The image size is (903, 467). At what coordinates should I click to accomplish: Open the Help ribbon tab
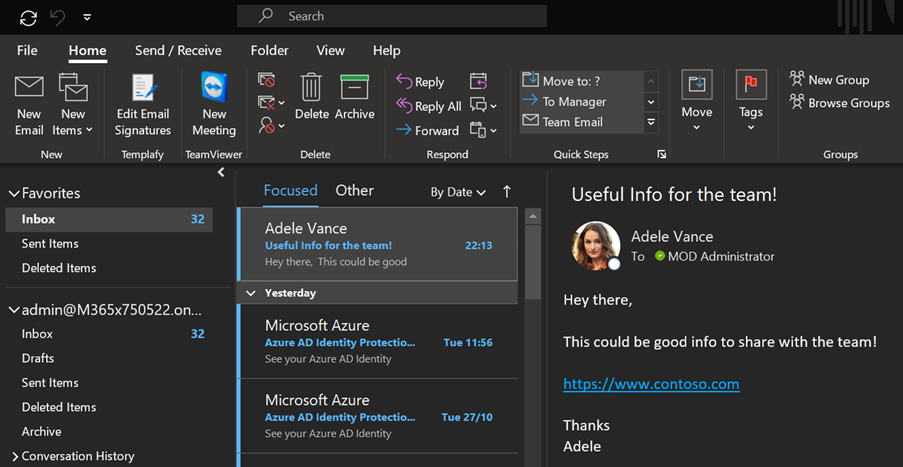386,51
